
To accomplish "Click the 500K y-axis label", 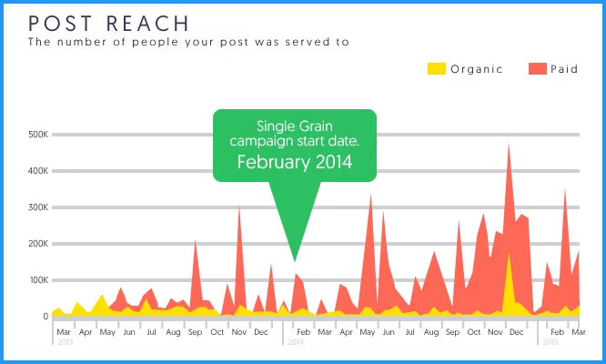I will (x=38, y=135).
